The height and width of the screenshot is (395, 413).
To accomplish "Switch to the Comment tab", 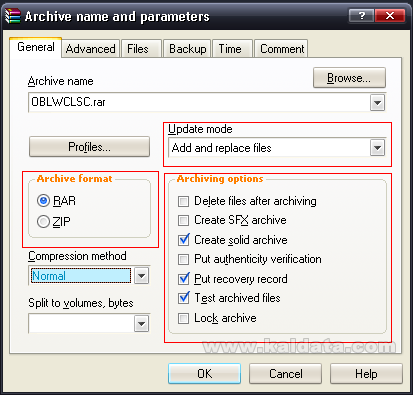I will [282, 49].
